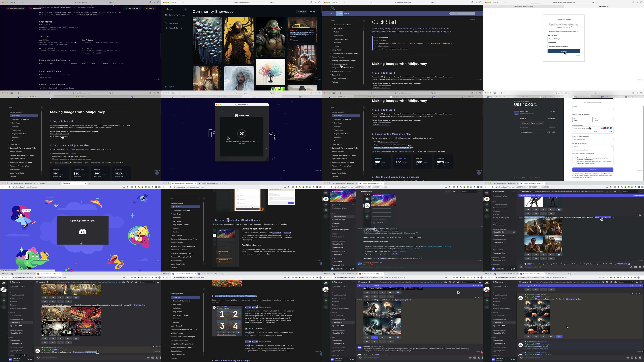Click attach plus button in 13-new-messages Discord message box
The width and height of the screenshot is (644, 362).
tap(360, 358)
